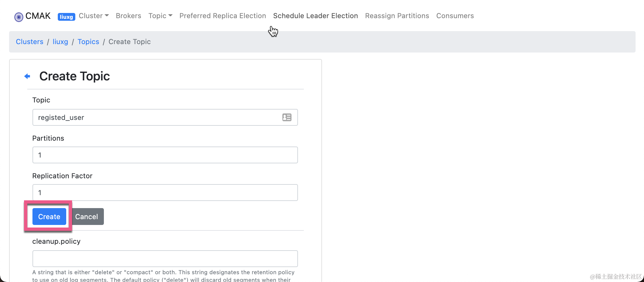Navigate to Reassign Partitions

click(397, 16)
